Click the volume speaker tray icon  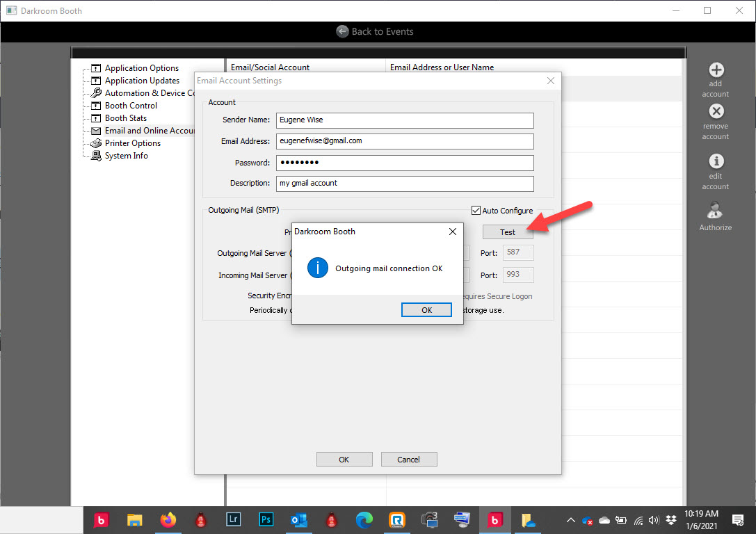[654, 521]
